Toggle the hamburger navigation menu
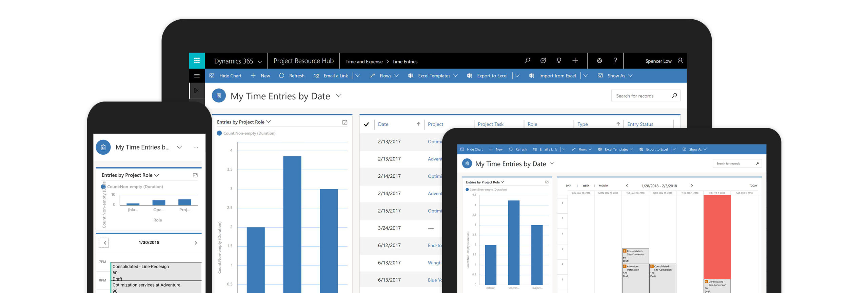 [197, 76]
